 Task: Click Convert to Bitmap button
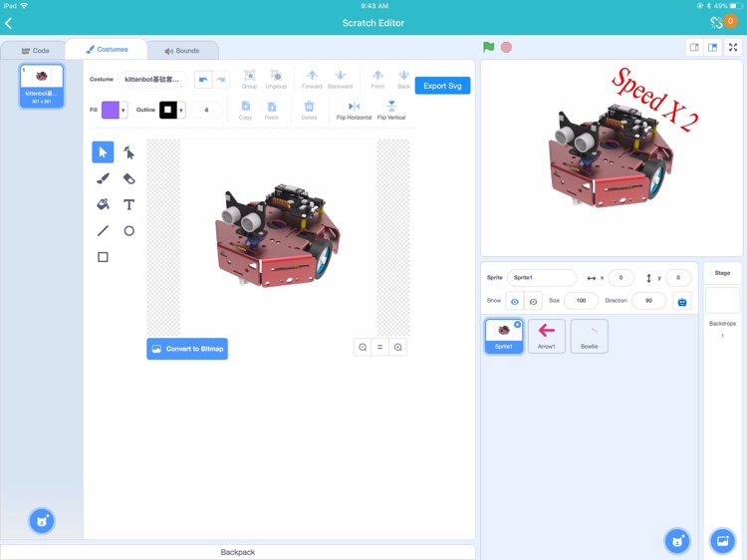187,349
